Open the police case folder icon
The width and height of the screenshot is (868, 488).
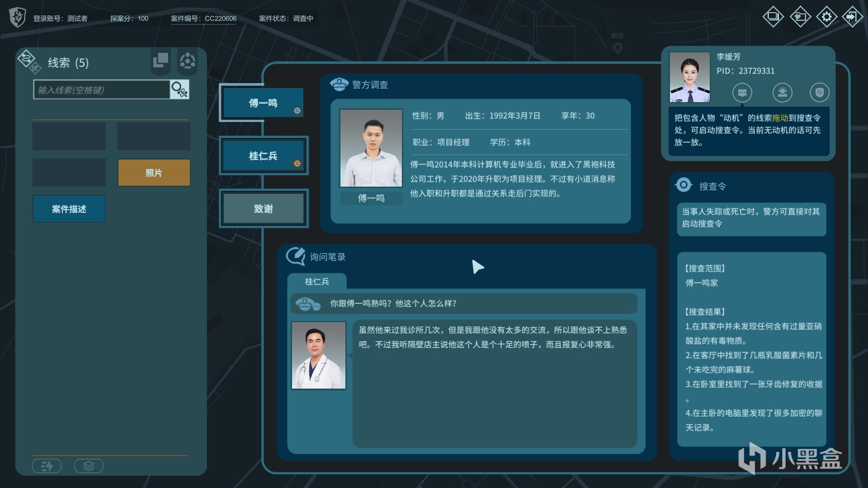800,17
